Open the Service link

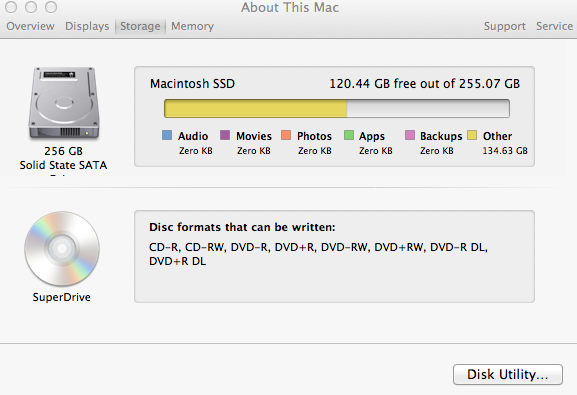coord(554,26)
